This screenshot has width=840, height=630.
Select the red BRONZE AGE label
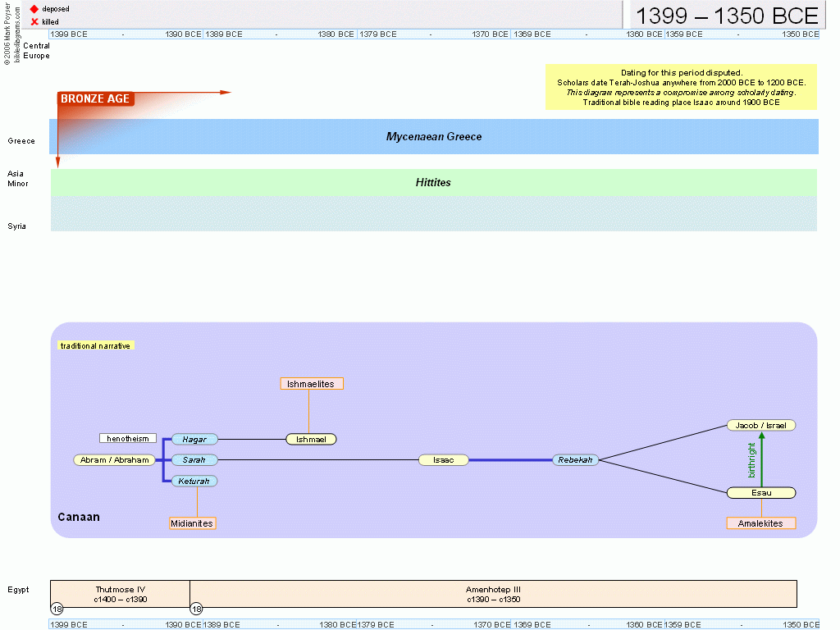pyautogui.click(x=95, y=99)
